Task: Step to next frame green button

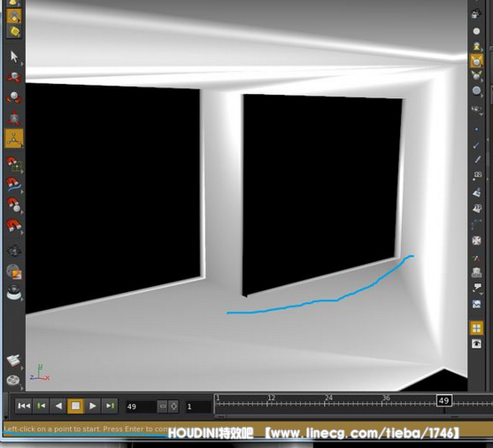Action: tap(110, 406)
